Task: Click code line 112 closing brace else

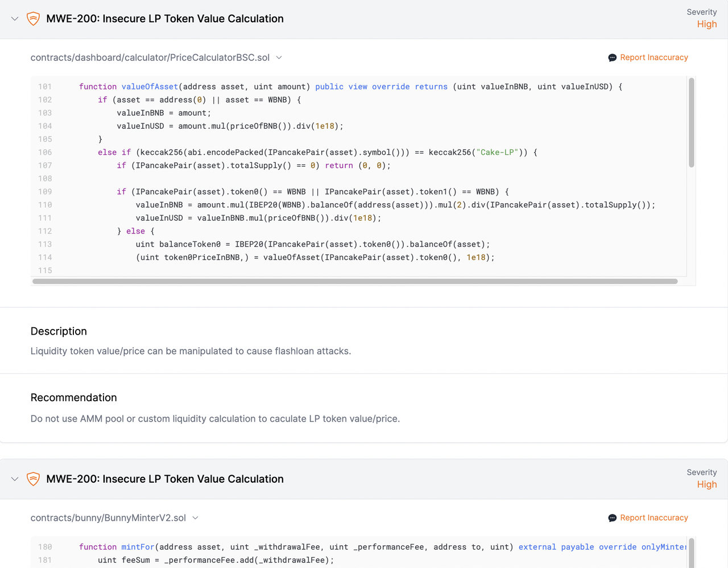Action: 135,231
